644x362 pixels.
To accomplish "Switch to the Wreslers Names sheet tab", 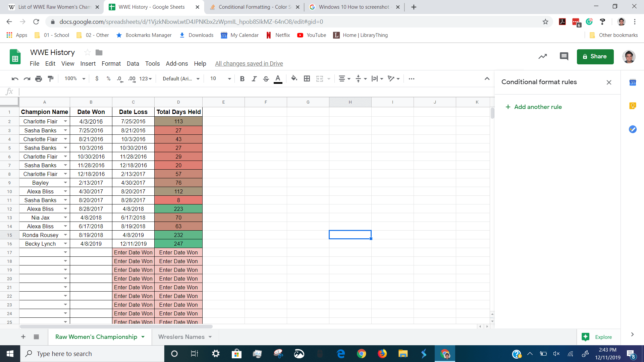I will (x=181, y=337).
